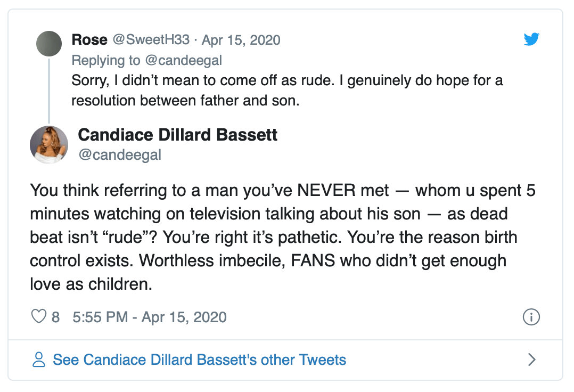This screenshot has width=574, height=392.
Task: See Candiace Dillard Bassett's other Tweets
Action: (x=199, y=360)
